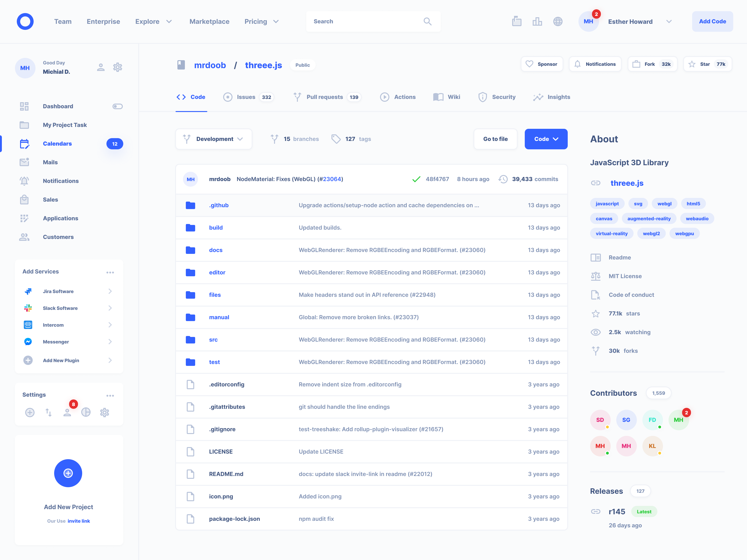Click the search magnifier icon
The height and width of the screenshot is (560, 747).
pos(427,22)
